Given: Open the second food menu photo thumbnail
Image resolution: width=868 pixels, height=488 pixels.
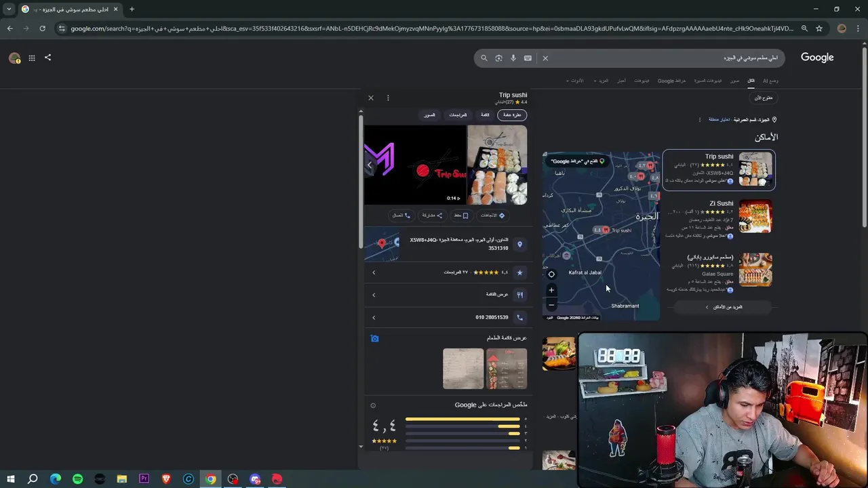Looking at the screenshot, I should (463, 369).
